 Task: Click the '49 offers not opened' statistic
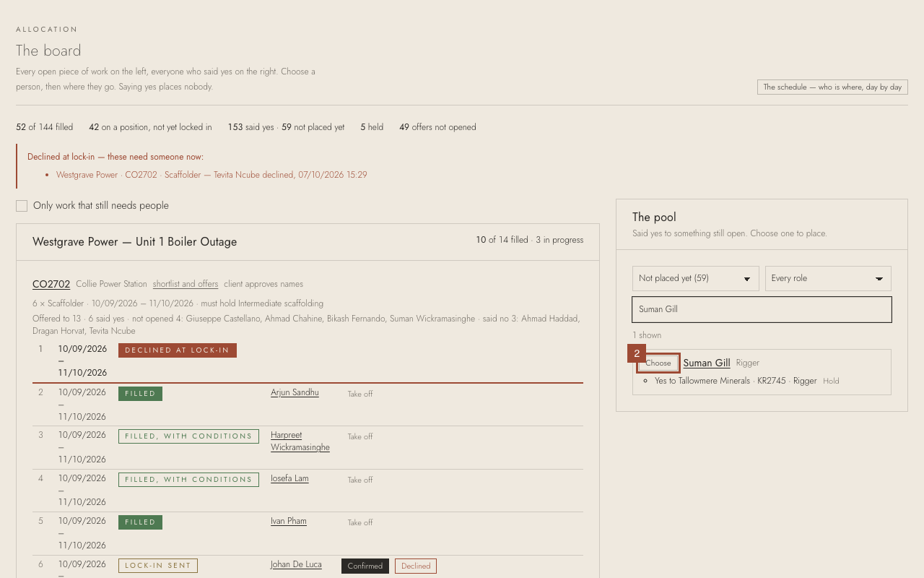pyautogui.click(x=437, y=127)
